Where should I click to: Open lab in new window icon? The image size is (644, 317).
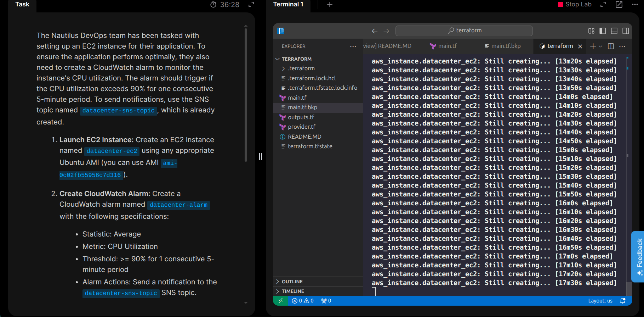pos(619,5)
